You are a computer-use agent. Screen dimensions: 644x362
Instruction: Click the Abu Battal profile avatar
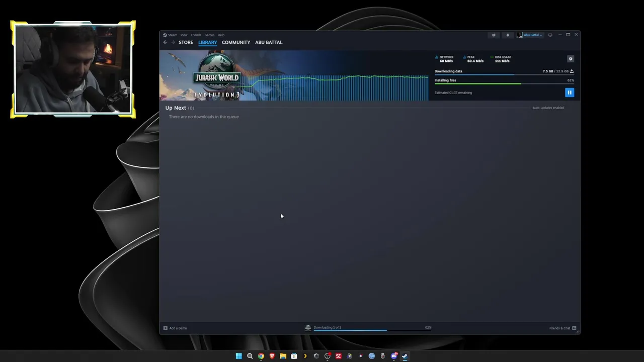(x=520, y=35)
